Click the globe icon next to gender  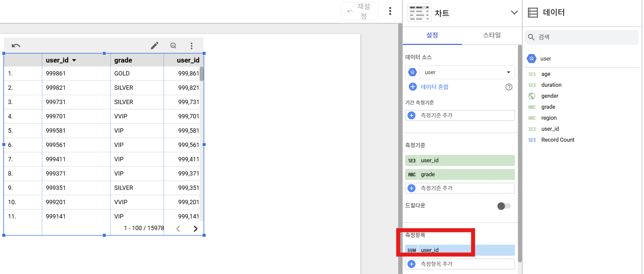point(532,96)
